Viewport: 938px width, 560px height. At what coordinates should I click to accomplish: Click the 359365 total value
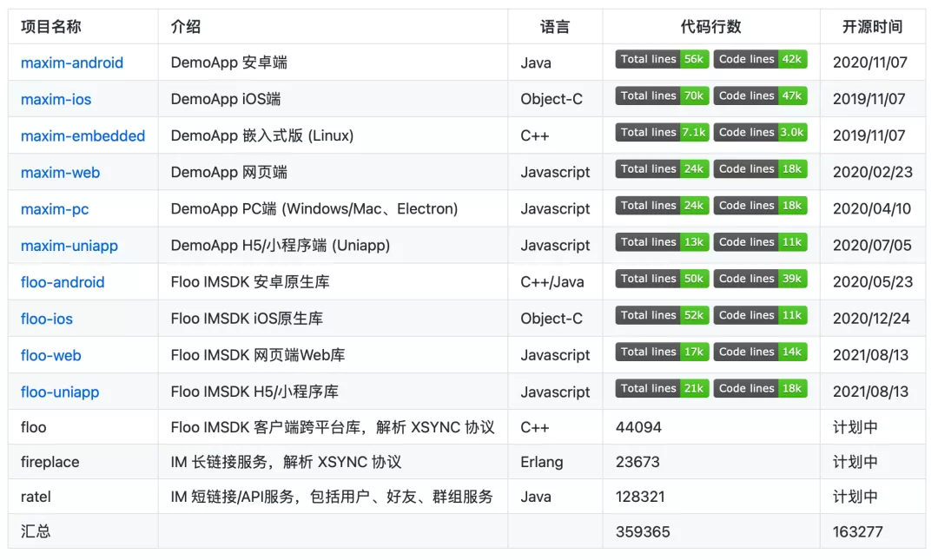tap(643, 532)
